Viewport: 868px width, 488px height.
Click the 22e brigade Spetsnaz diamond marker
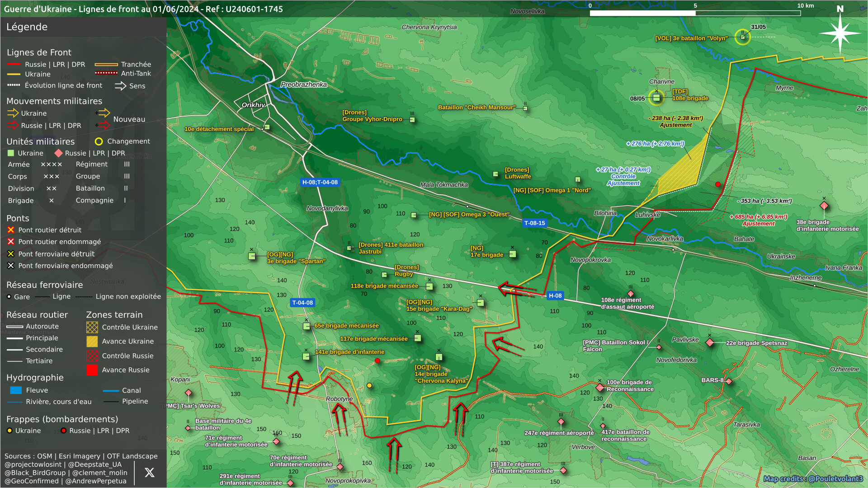710,343
